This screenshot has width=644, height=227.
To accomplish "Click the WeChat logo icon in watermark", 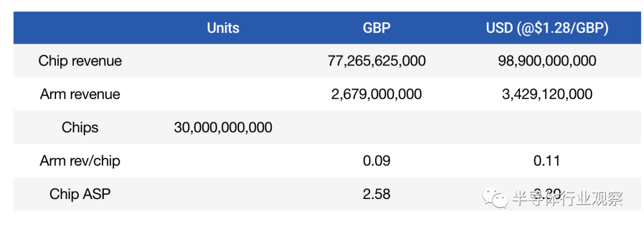I will point(496,198).
